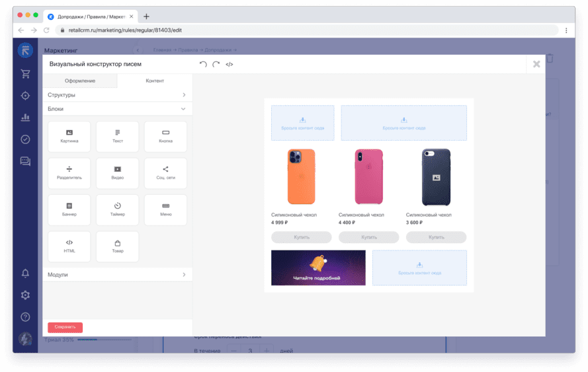Image resolution: width=588 pixels, height=372 pixels.
Task: Click Силиконовый чехол title above 4 400 ₽
Action: (x=362, y=215)
